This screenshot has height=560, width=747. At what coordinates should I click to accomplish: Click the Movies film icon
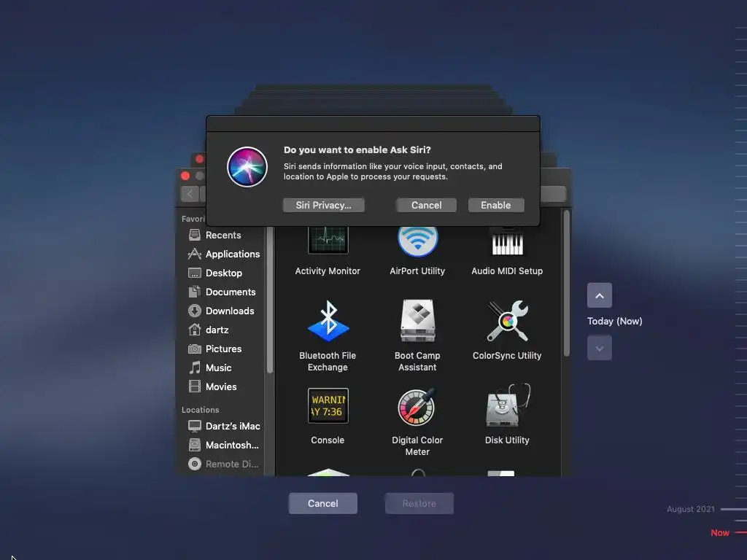194,386
